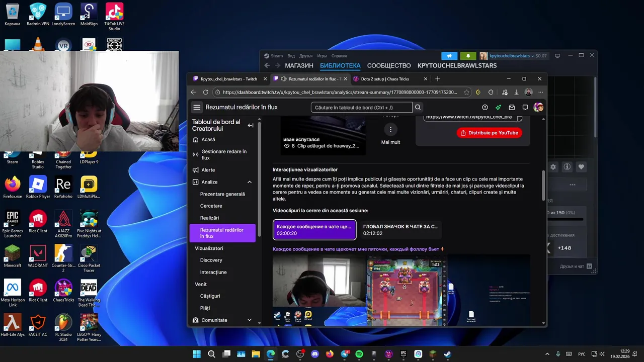Open Vizualizatori sidebar item
This screenshot has width=644, height=362.
tap(209, 248)
